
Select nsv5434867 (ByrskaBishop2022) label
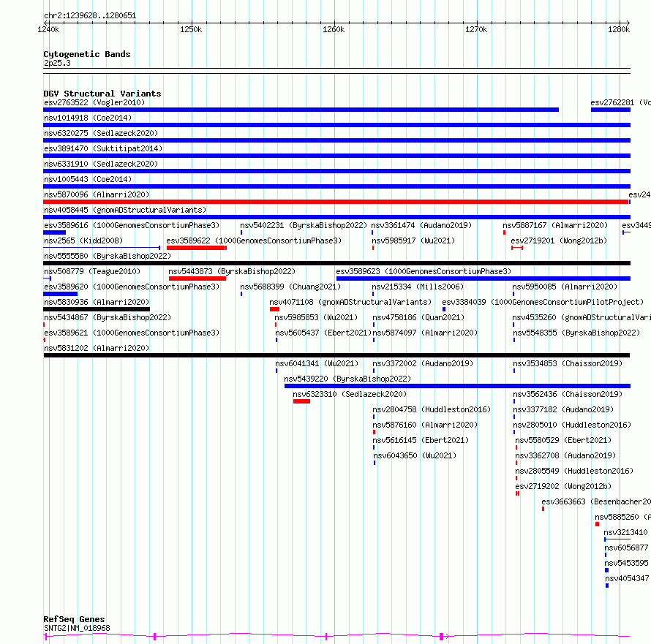[x=108, y=317]
